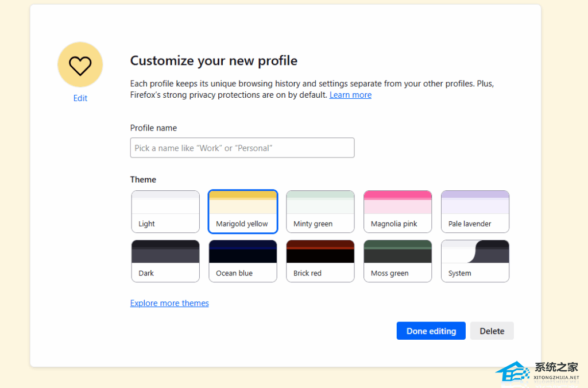Open the Learn more link
The image size is (588, 388).
click(x=350, y=95)
